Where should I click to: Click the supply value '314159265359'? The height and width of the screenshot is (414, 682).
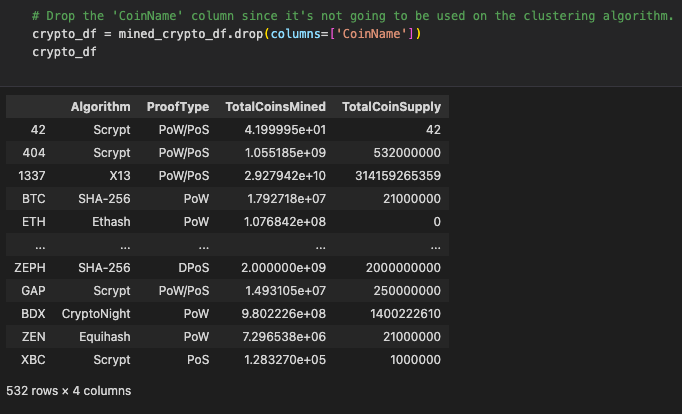point(398,176)
